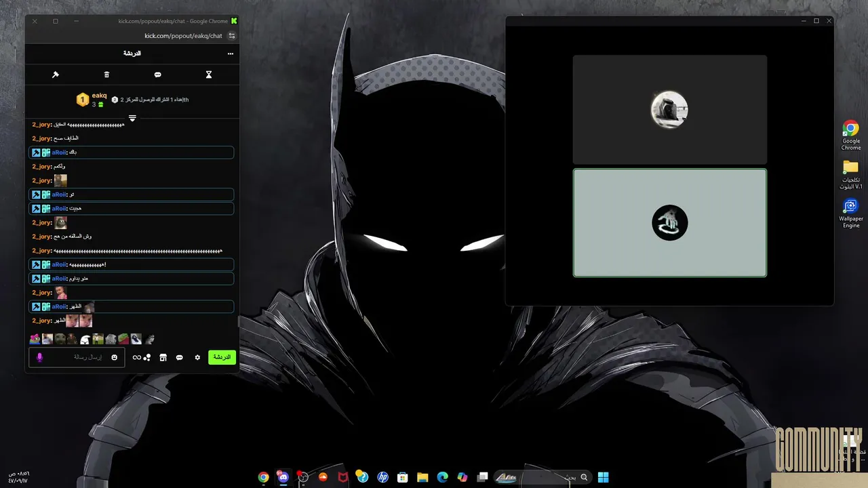Open Google Chrome desktop shortcut
The width and height of the screenshot is (868, 488).
[851, 136]
